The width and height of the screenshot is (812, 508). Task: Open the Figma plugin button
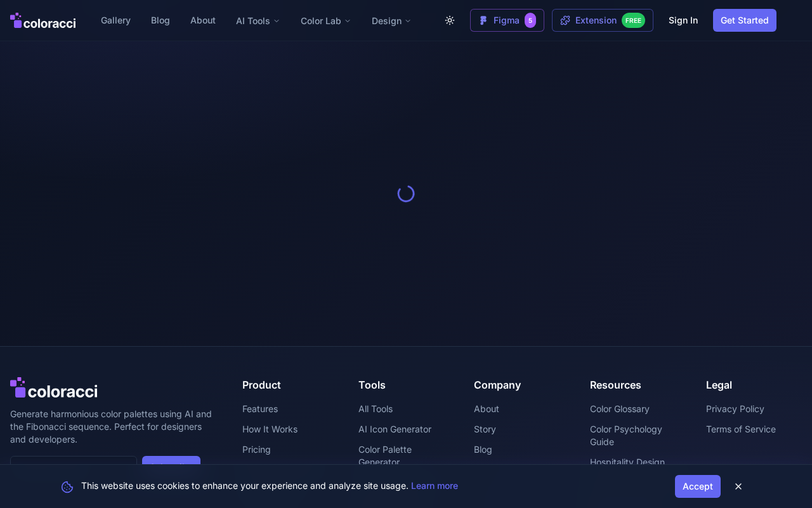click(x=507, y=20)
